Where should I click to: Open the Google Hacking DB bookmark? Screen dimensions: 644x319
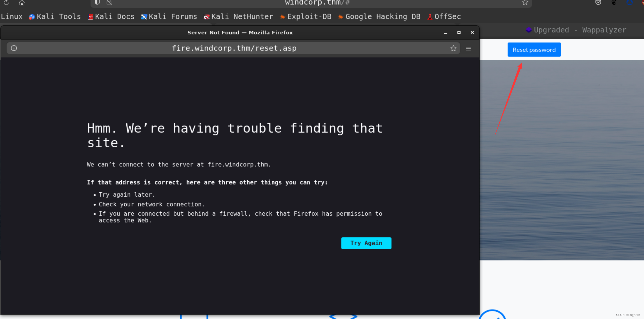379,17
